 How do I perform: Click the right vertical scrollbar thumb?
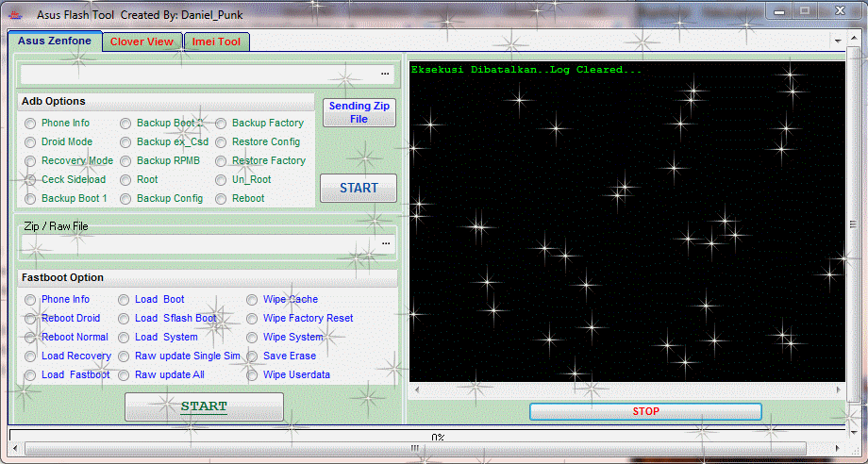coord(853,224)
